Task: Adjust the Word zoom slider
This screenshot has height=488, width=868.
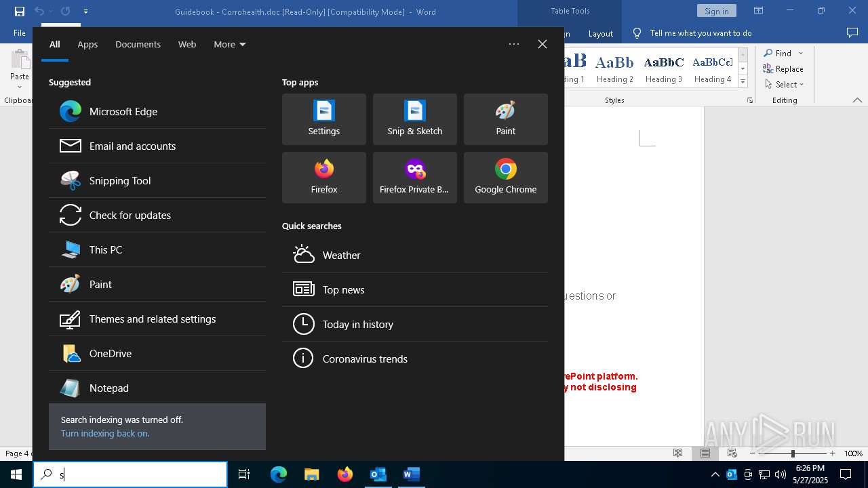Action: click(793, 453)
